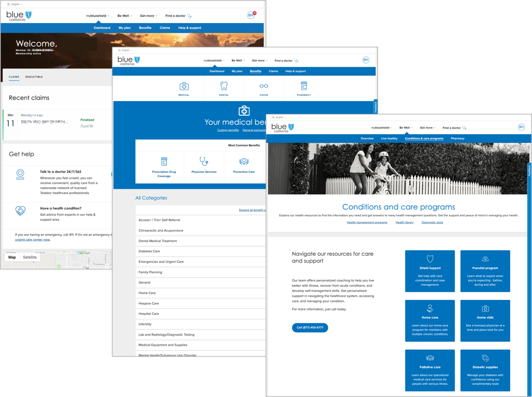Open the Diabetes Care category
532x397 pixels.
200,251
